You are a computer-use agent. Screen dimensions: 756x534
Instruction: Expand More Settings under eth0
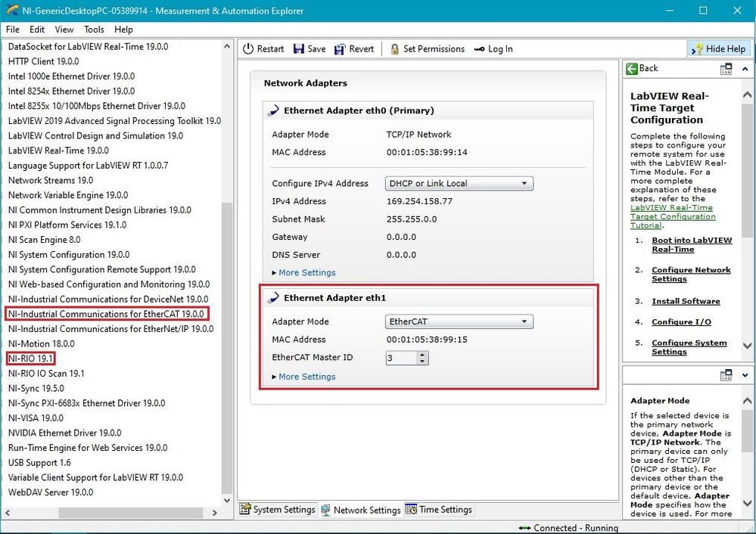303,272
